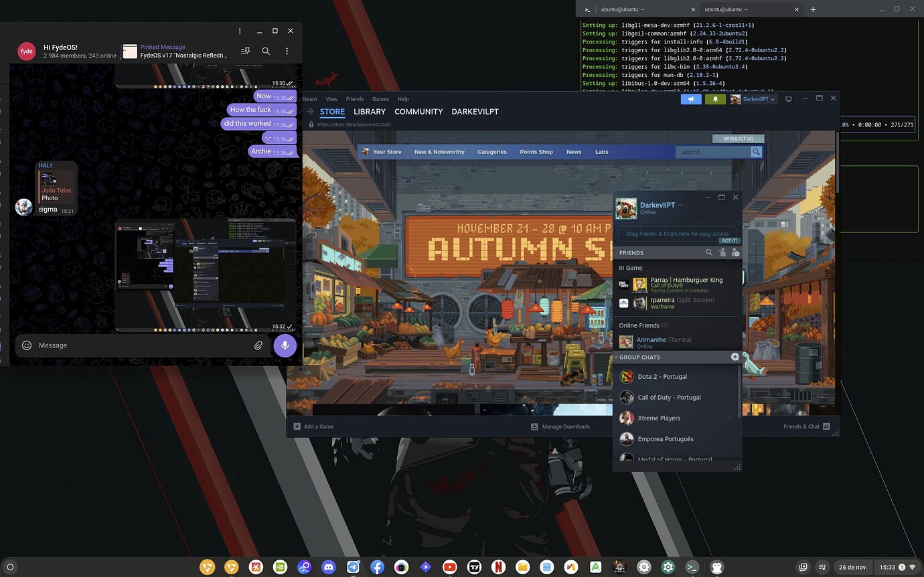Click the add group chat plus icon

[735, 357]
